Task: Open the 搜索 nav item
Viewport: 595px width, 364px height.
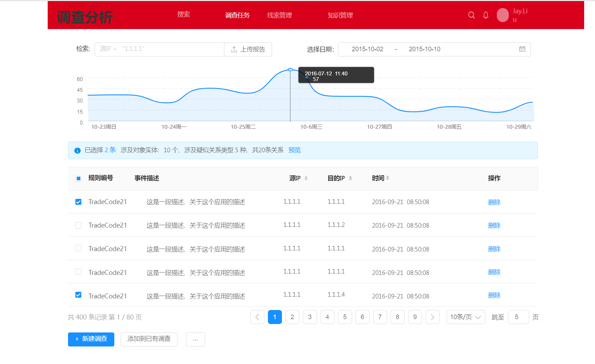Action: [183, 14]
